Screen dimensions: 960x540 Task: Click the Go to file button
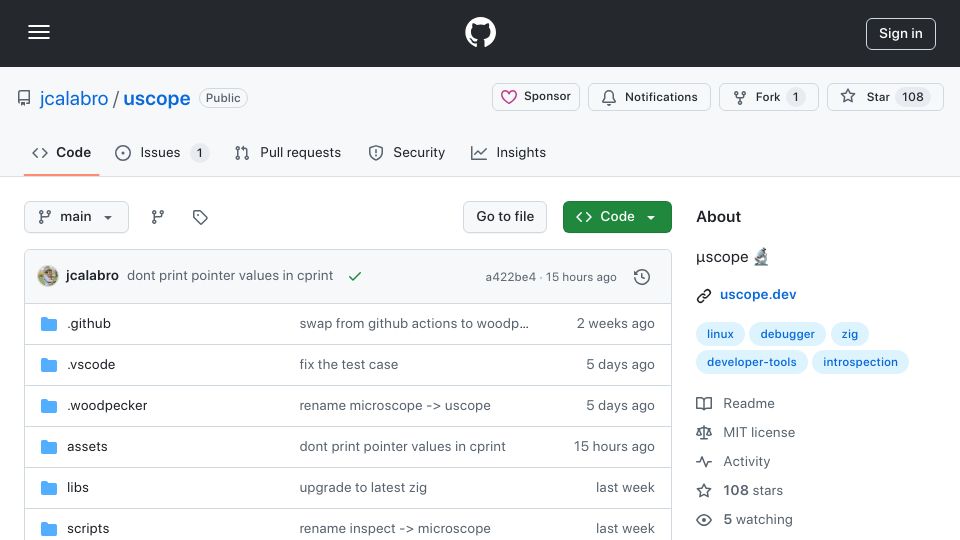505,217
